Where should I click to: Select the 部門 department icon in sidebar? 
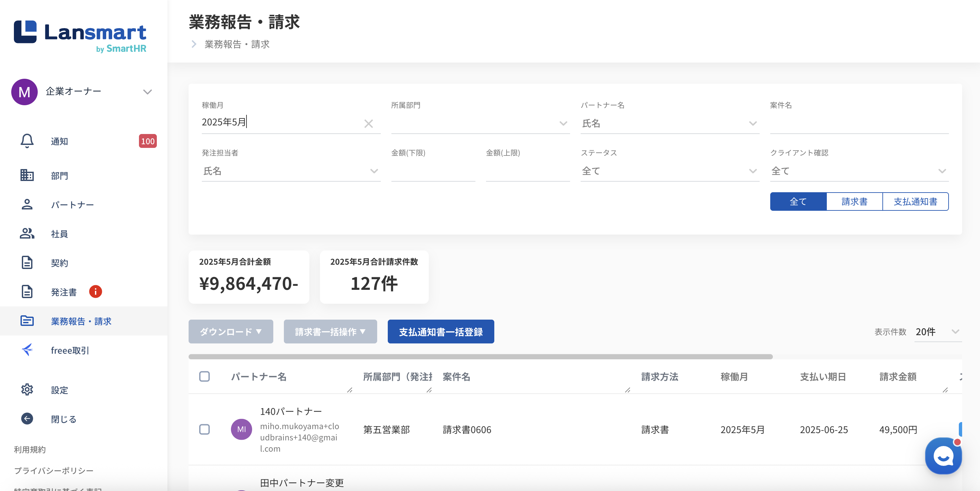coord(26,175)
